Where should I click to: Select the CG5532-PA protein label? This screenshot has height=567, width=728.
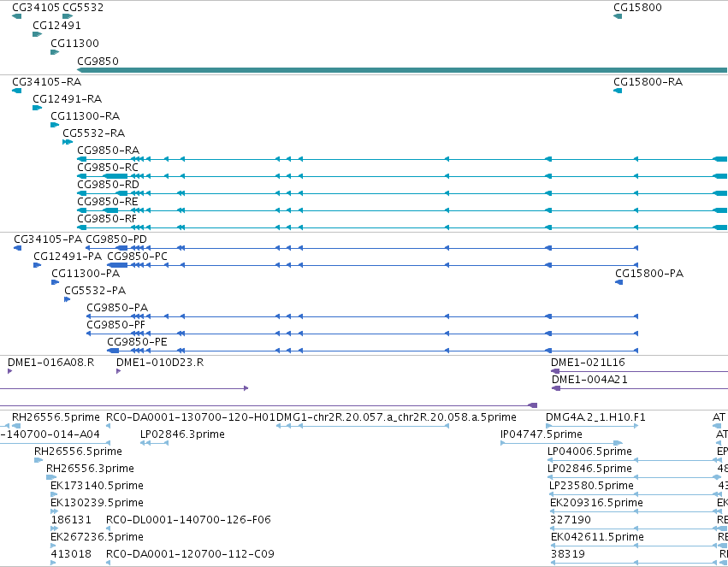pyautogui.click(x=95, y=291)
